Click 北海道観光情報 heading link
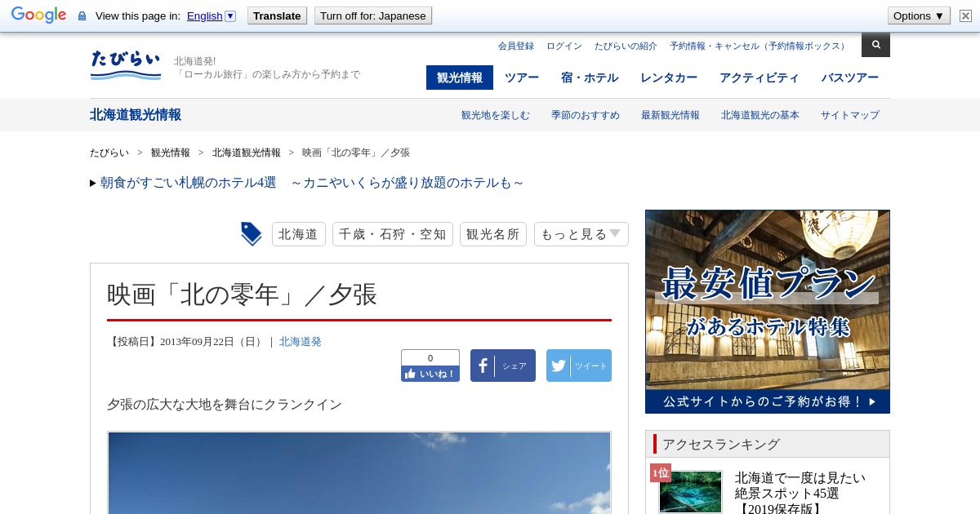The image size is (980, 514). pos(136,114)
